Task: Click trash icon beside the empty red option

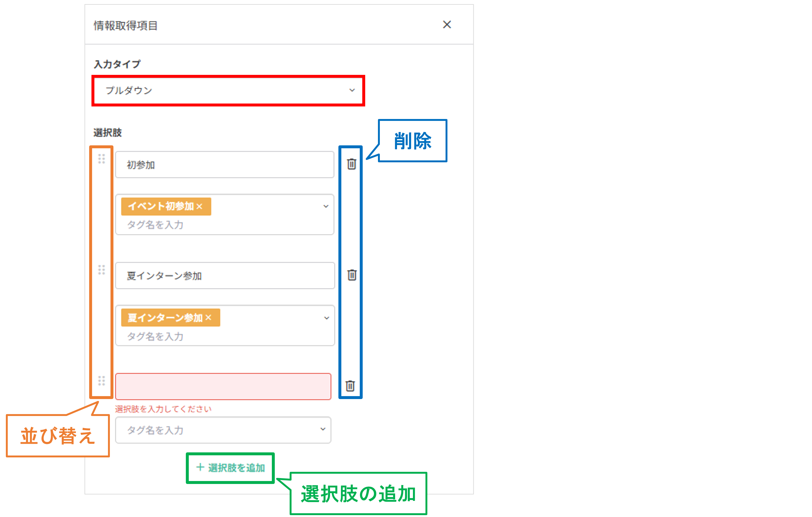Action: (x=350, y=386)
